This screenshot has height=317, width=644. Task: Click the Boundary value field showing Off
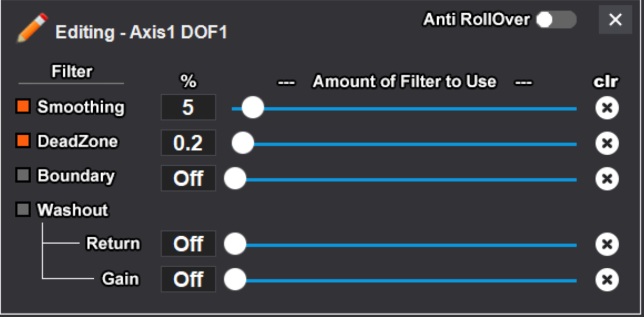click(x=188, y=178)
